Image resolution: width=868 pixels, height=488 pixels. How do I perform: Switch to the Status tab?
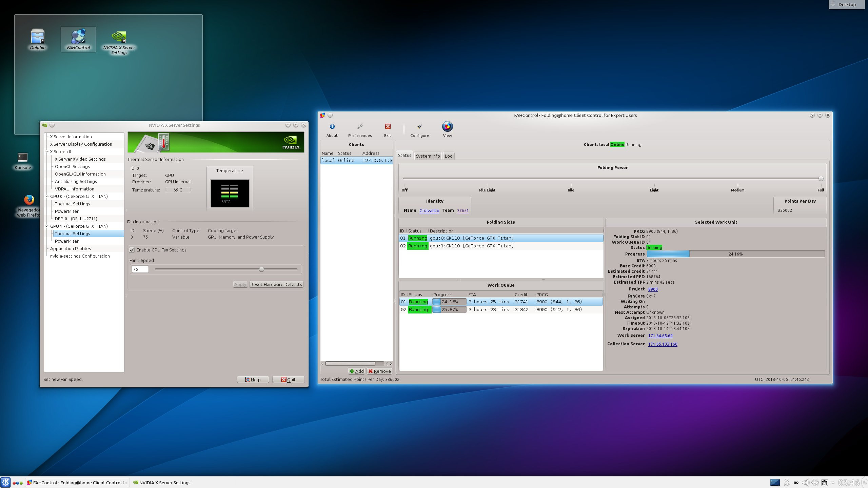[x=404, y=156]
